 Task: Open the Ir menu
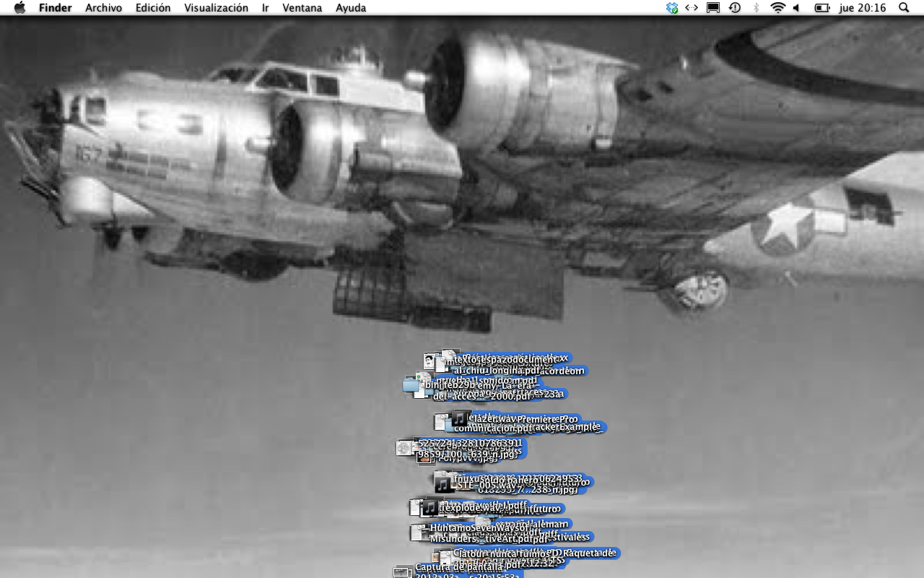266,8
